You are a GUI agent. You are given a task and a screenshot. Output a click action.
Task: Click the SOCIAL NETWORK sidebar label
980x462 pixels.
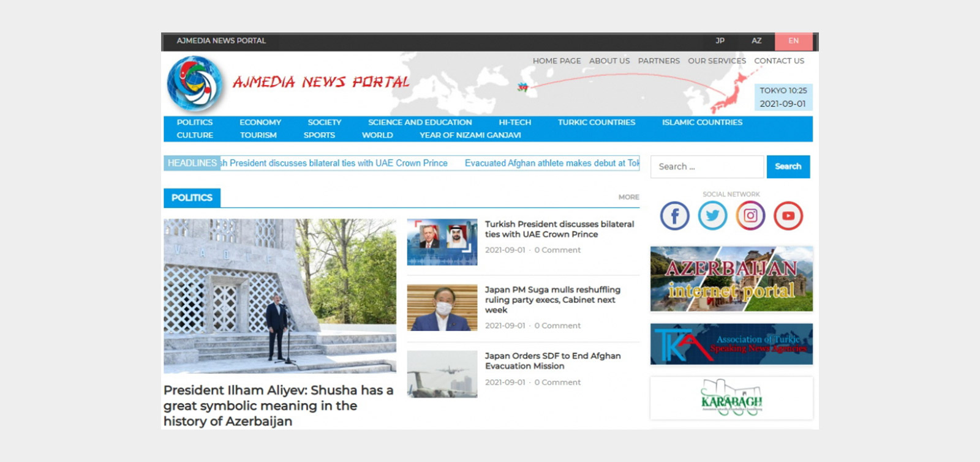pos(731,195)
